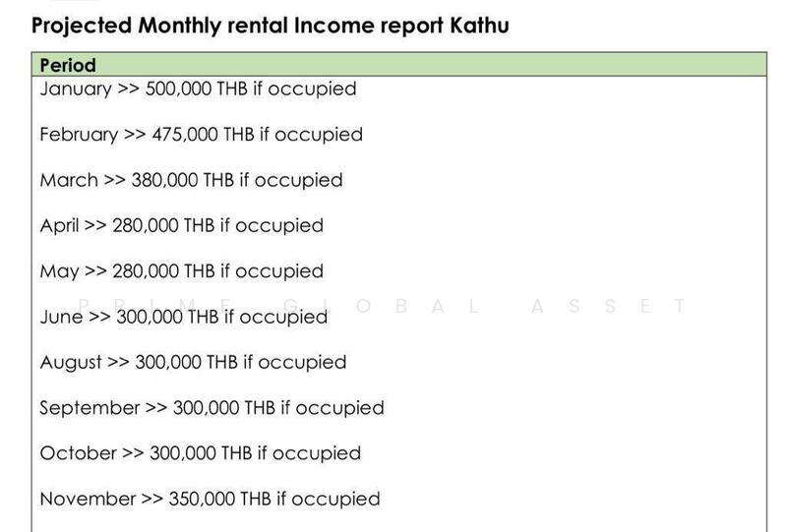This screenshot has height=532, width=787.
Task: Select the green 'Period' header cell
Action: (68, 66)
